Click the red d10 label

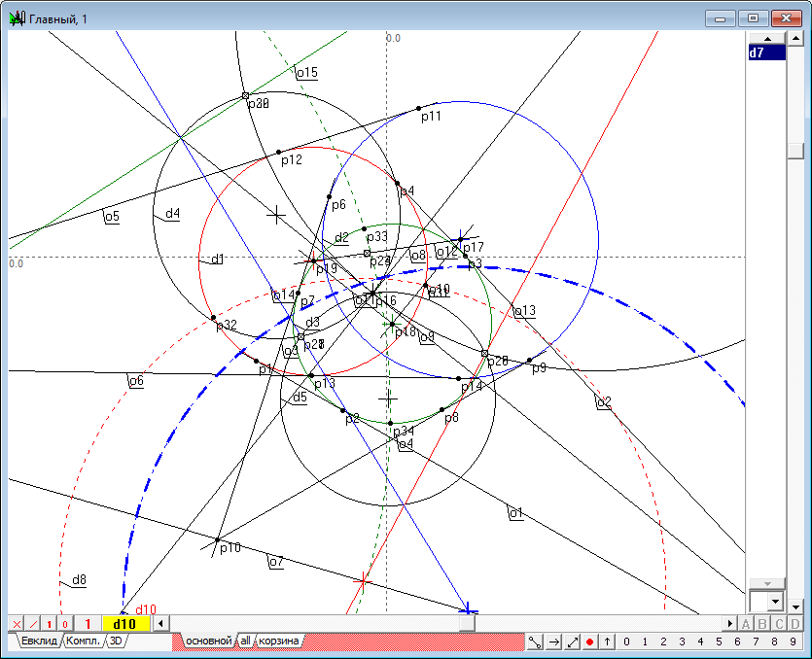pyautogui.click(x=146, y=609)
